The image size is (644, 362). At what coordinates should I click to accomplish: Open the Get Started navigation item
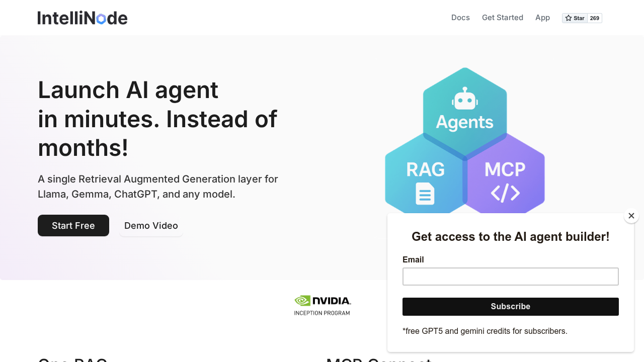coord(503,18)
